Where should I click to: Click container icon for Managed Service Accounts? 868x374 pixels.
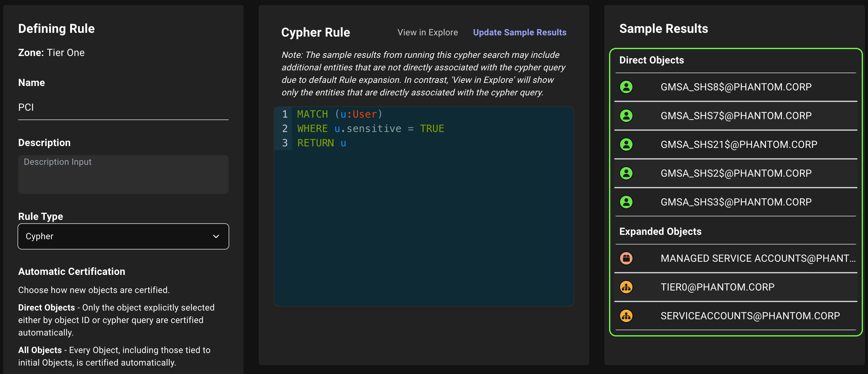point(626,258)
